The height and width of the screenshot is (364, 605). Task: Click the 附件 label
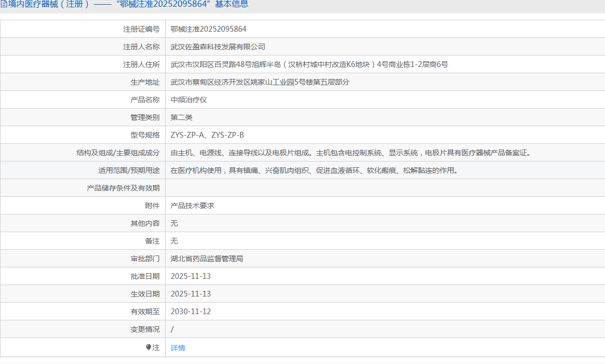[152, 206]
